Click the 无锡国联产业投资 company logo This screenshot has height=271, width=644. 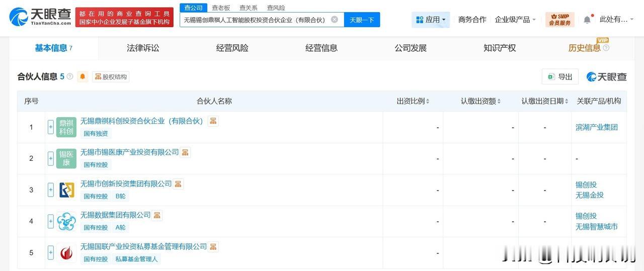tap(66, 253)
